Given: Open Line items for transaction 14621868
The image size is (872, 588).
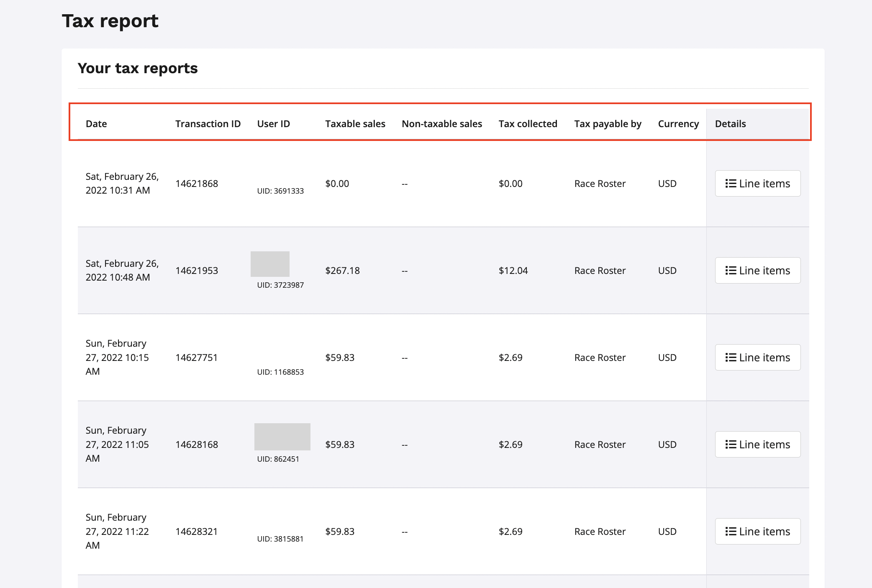Looking at the screenshot, I should pos(757,184).
